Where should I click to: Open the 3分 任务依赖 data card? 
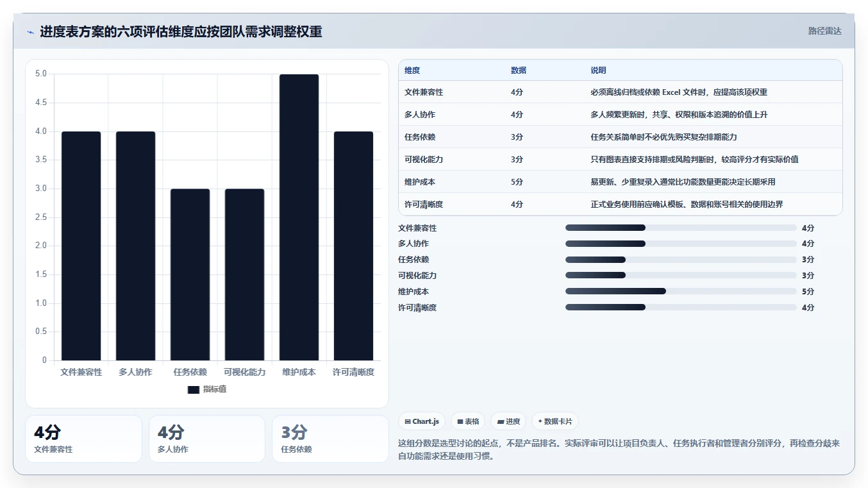(331, 439)
